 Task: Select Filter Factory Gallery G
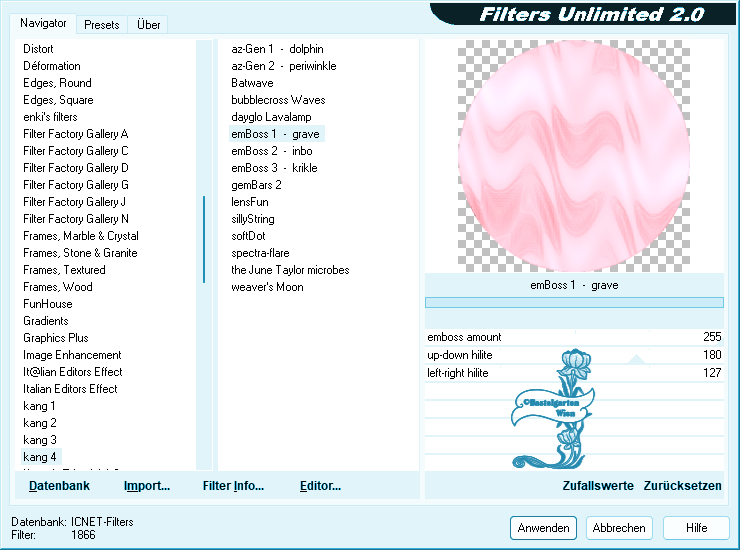coord(76,185)
